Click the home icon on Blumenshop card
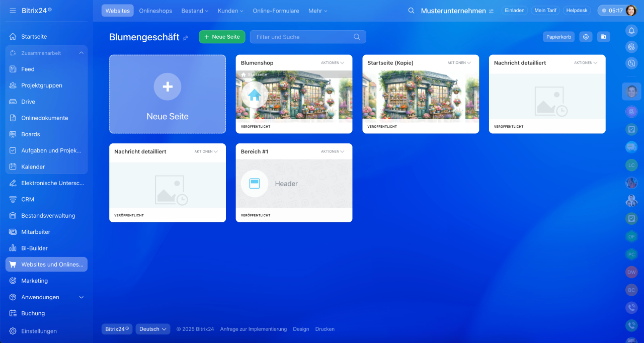The height and width of the screenshot is (343, 644). pos(254,95)
